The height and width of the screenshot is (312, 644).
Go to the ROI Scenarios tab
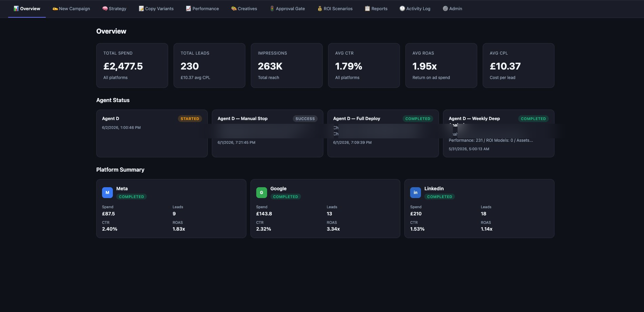point(335,8)
